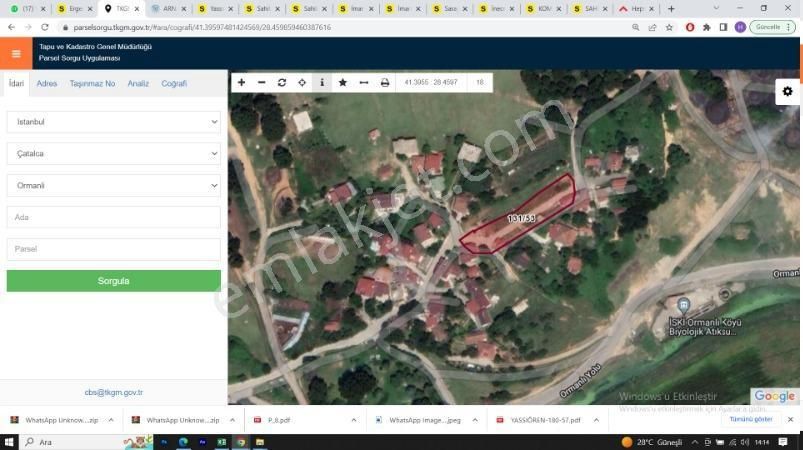Open the extensions puzzle icon
Viewport: 803px width, 450px height.
click(707, 27)
